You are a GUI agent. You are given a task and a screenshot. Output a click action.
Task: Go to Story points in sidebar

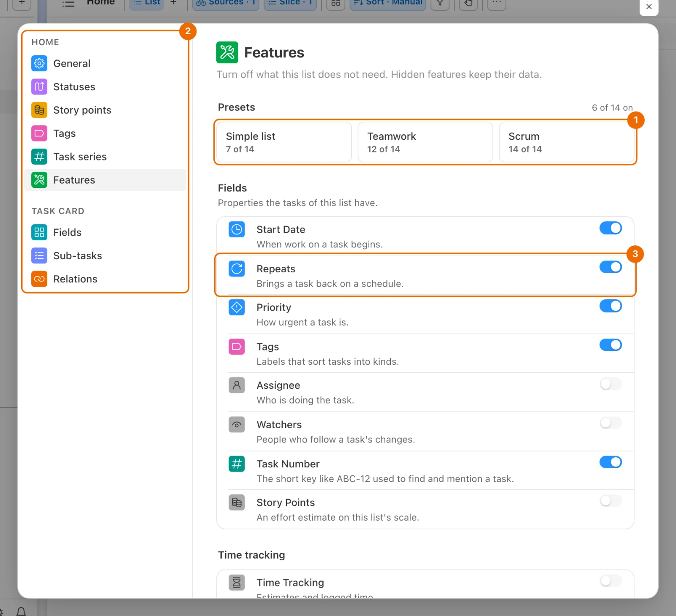(105, 110)
